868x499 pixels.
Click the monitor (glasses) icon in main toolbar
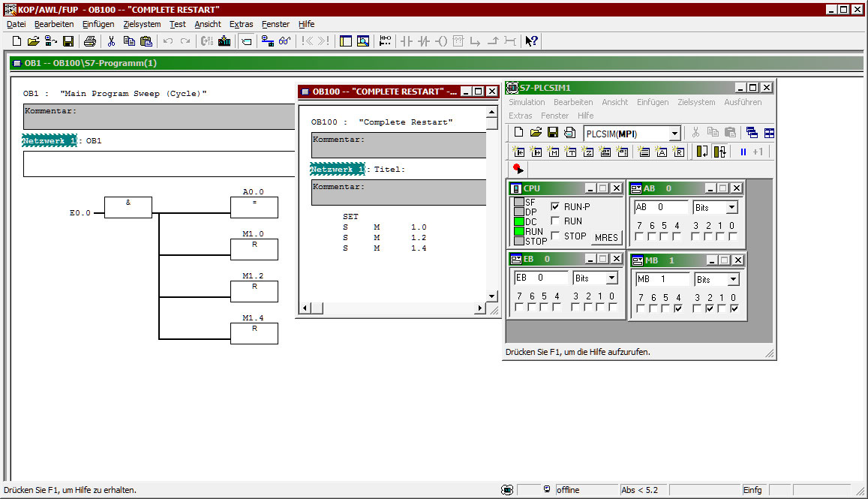[284, 41]
